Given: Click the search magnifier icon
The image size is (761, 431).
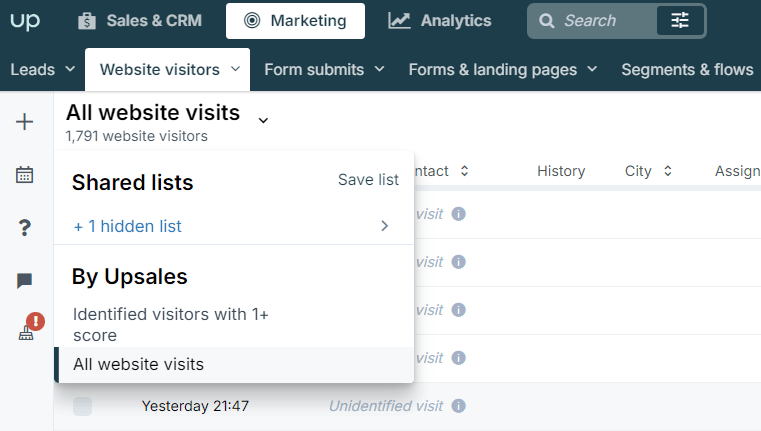Looking at the screenshot, I should click(x=546, y=21).
